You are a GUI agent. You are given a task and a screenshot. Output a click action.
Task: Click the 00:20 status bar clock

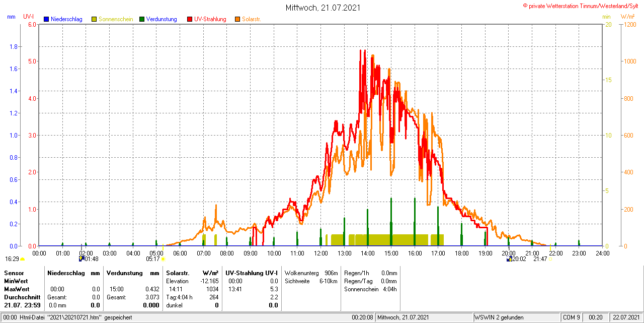pos(596,317)
